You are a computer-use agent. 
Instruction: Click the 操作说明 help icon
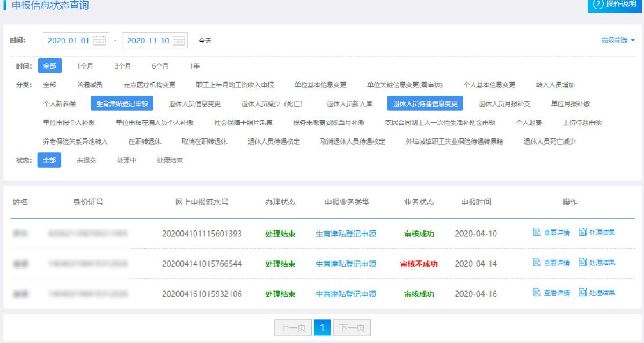point(598,5)
